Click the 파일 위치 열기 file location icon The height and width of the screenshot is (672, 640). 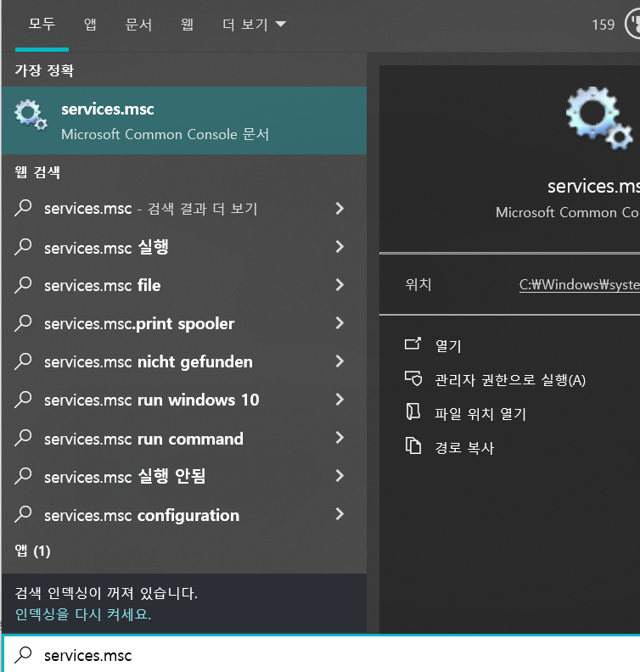[x=413, y=412]
